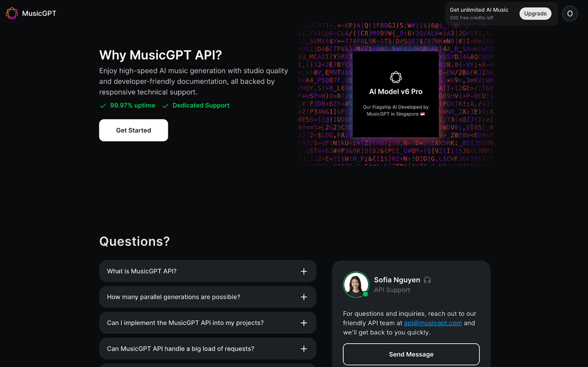Click the green online dot on Sofia's avatar
588x367 pixels.
tap(364, 293)
